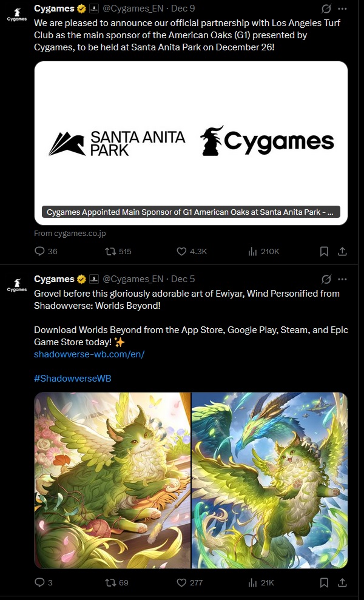The image size is (364, 600).
Task: Open the Santa Anita Park Cygames link card
Action: pyautogui.click(x=191, y=143)
